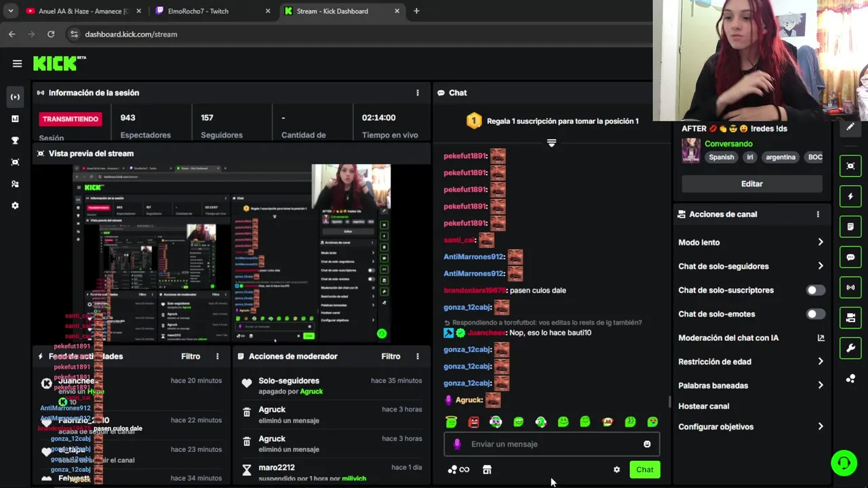This screenshot has height=488, width=868.
Task: Click the Regala 1 suscripción banner
Action: coord(552,121)
